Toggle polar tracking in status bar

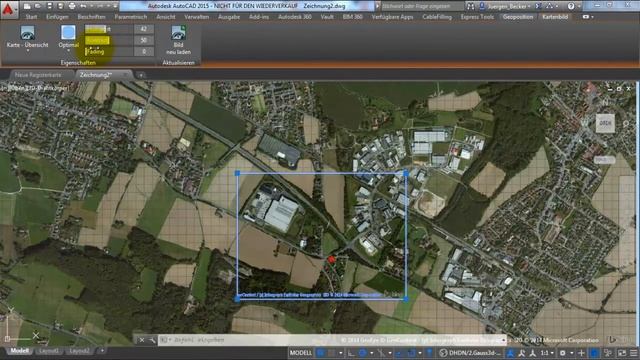coord(362,353)
